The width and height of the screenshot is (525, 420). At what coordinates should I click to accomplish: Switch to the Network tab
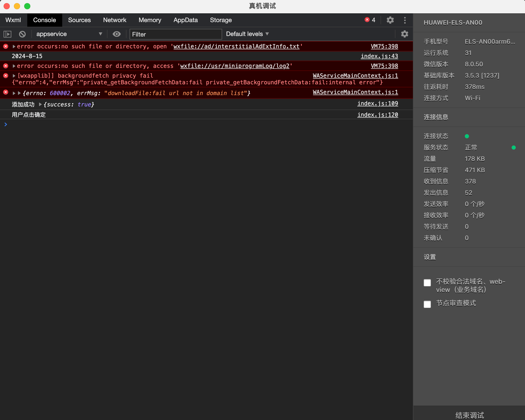coord(114,20)
